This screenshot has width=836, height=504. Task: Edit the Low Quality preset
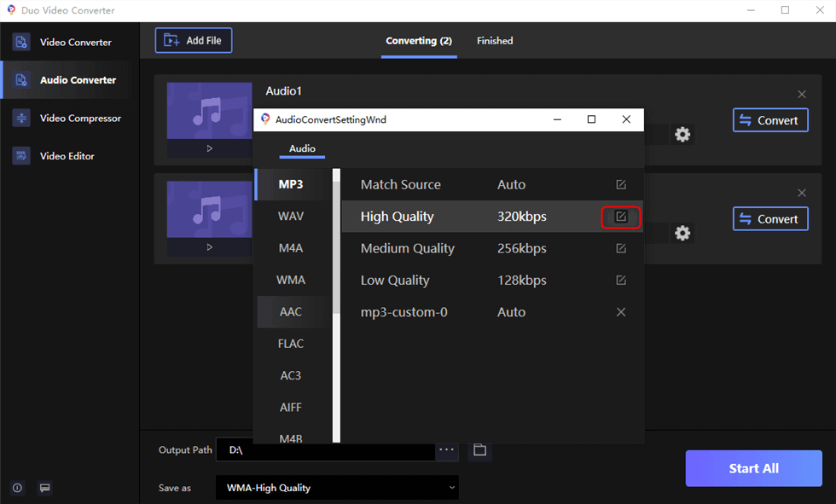(x=621, y=281)
